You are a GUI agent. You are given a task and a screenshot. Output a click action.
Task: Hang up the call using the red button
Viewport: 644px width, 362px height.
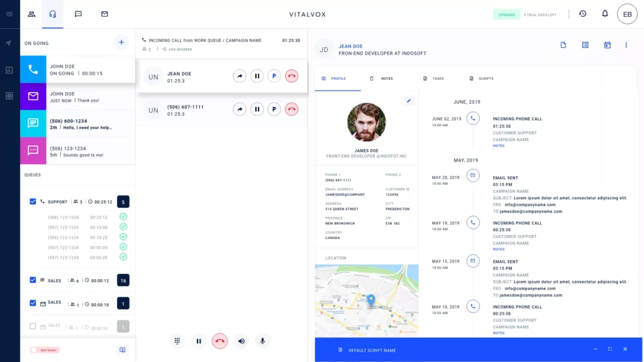click(x=219, y=341)
